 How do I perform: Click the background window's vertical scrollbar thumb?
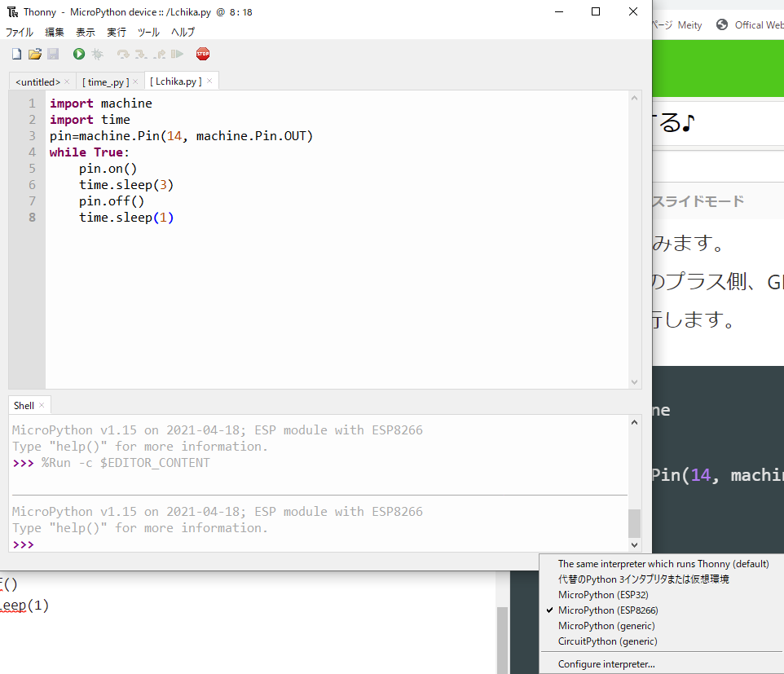point(503,640)
